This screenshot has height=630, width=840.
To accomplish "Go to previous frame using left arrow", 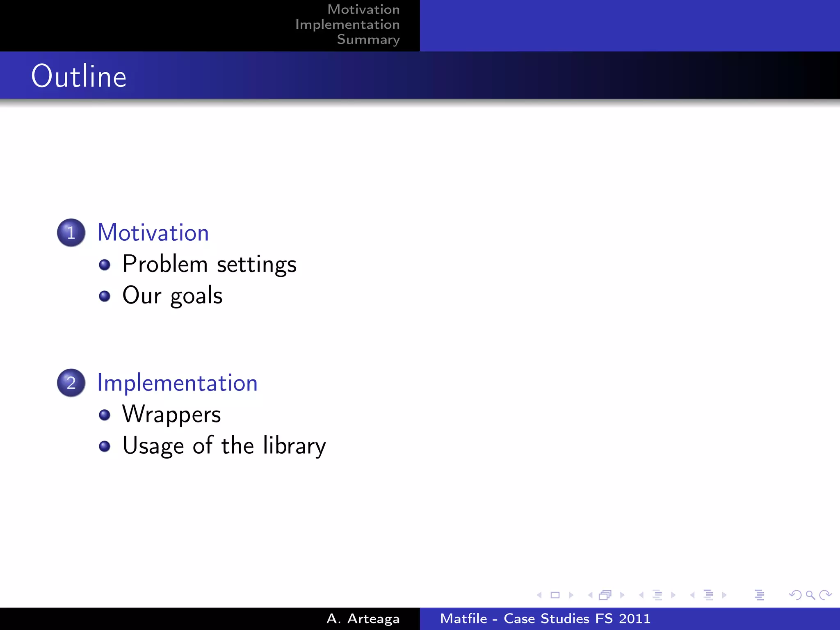I will (x=590, y=595).
